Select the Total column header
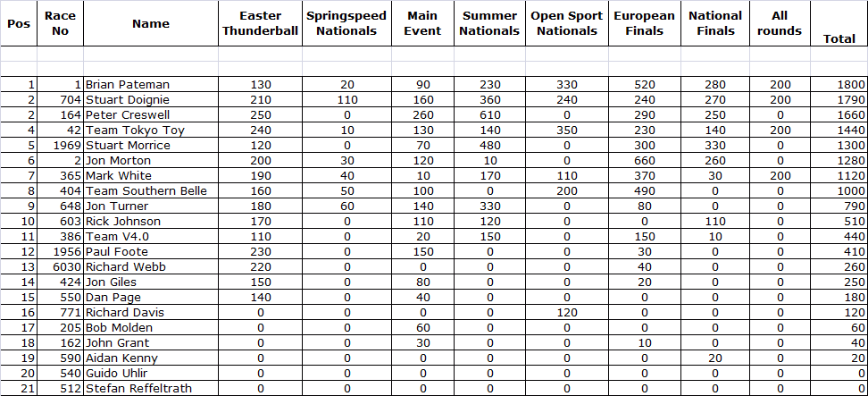 (839, 38)
